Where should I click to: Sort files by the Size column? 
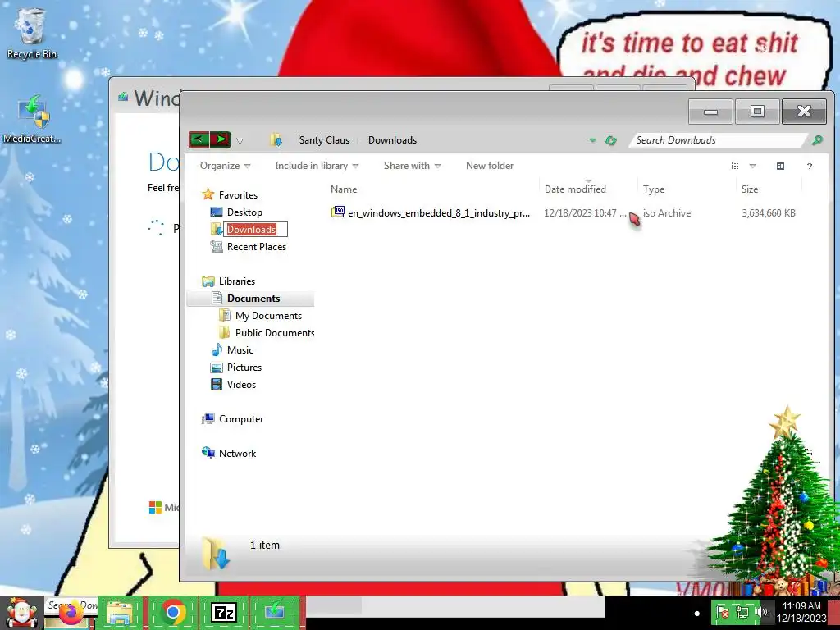tap(750, 189)
